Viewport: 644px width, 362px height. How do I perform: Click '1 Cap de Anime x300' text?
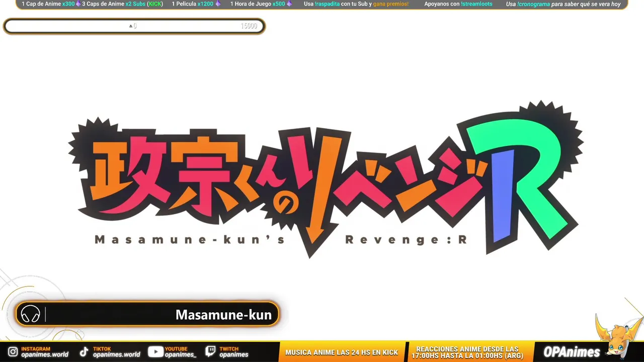48,4
